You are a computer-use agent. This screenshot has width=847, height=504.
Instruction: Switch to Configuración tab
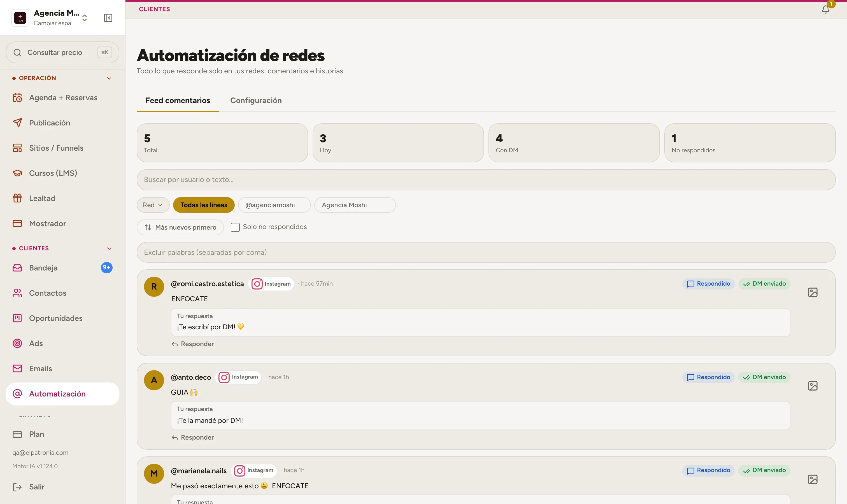pos(256,101)
